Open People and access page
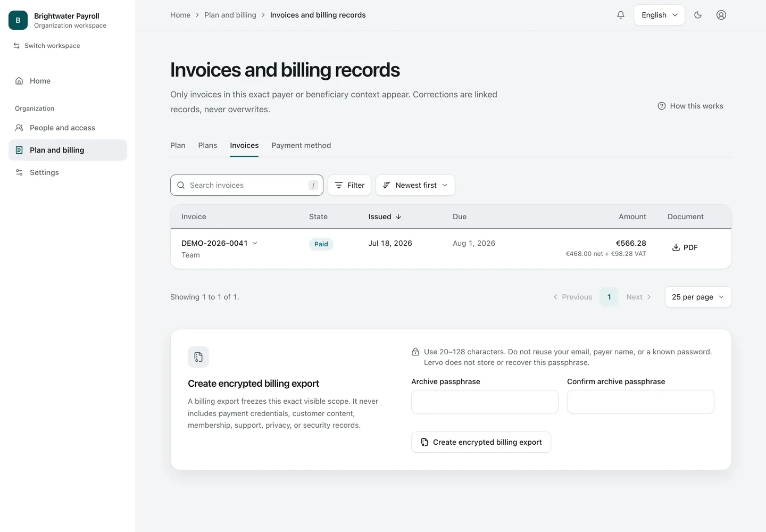This screenshot has width=766, height=532. click(68, 128)
